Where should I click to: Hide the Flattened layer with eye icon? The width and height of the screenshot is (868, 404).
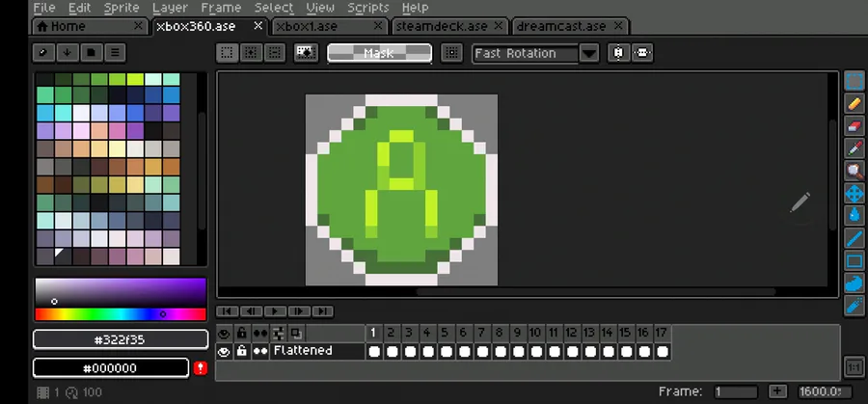pos(224,351)
